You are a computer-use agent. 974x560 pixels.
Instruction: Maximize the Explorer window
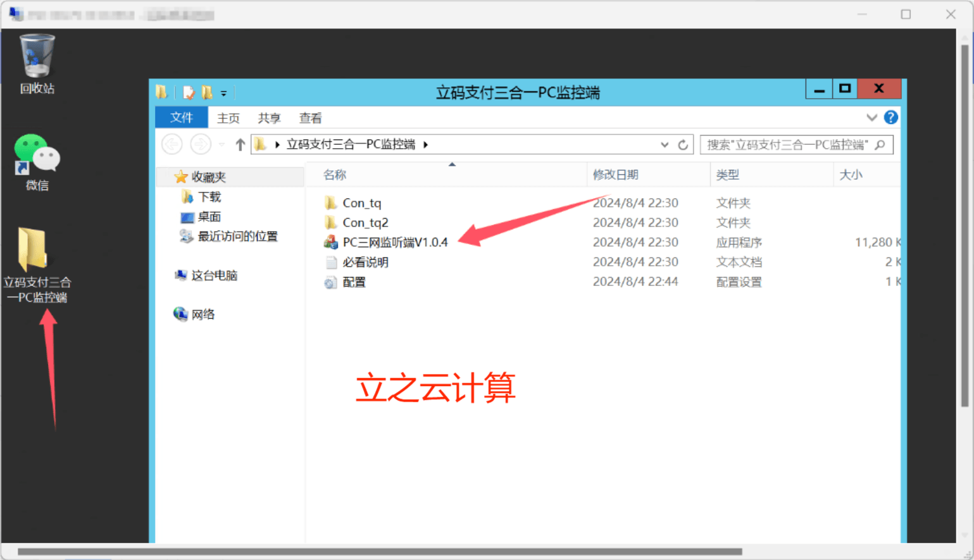point(845,89)
